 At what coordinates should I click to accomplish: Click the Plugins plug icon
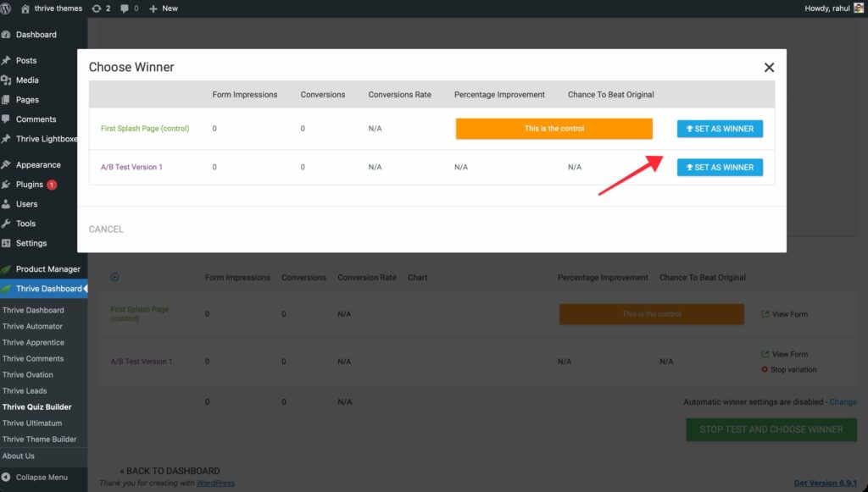[7, 185]
